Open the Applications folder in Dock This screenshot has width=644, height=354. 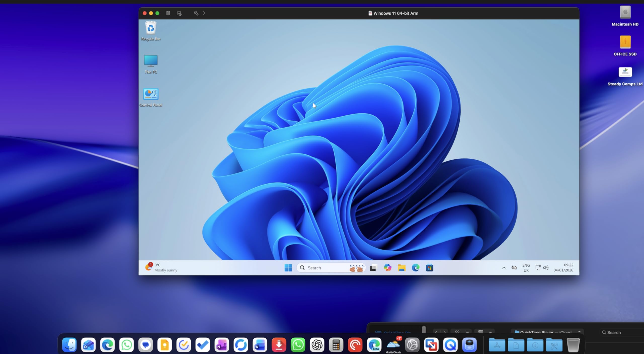pos(497,345)
